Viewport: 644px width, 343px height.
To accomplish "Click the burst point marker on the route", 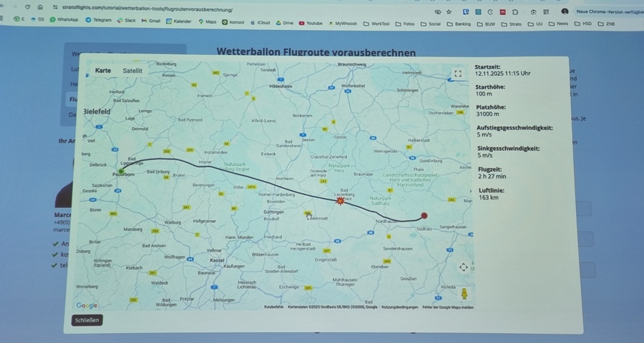I will coord(340,202).
